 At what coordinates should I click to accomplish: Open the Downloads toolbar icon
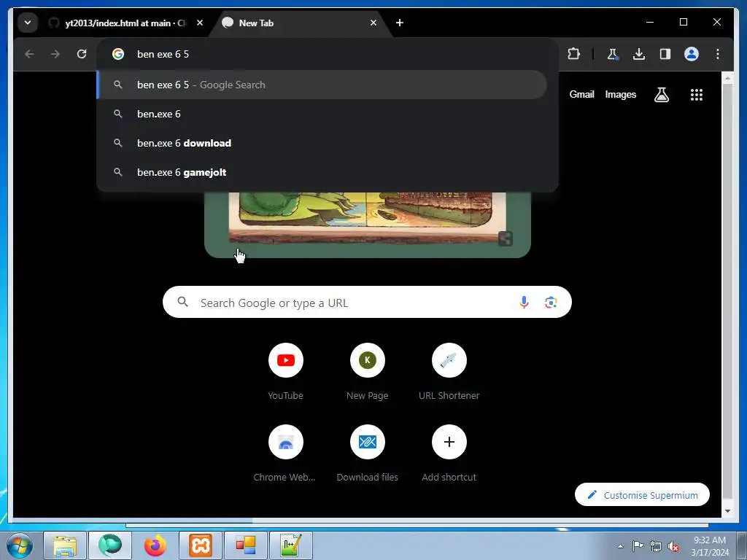(639, 54)
